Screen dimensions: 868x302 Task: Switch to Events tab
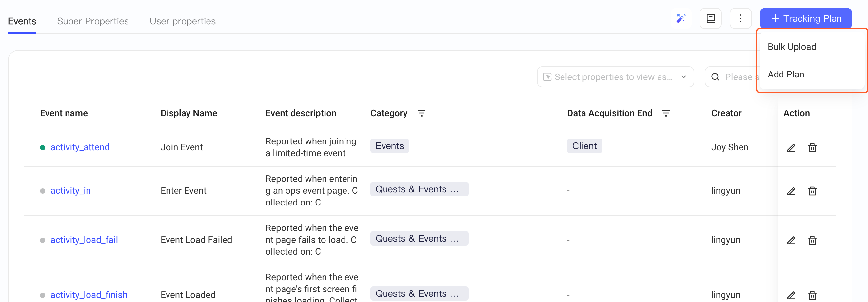22,21
